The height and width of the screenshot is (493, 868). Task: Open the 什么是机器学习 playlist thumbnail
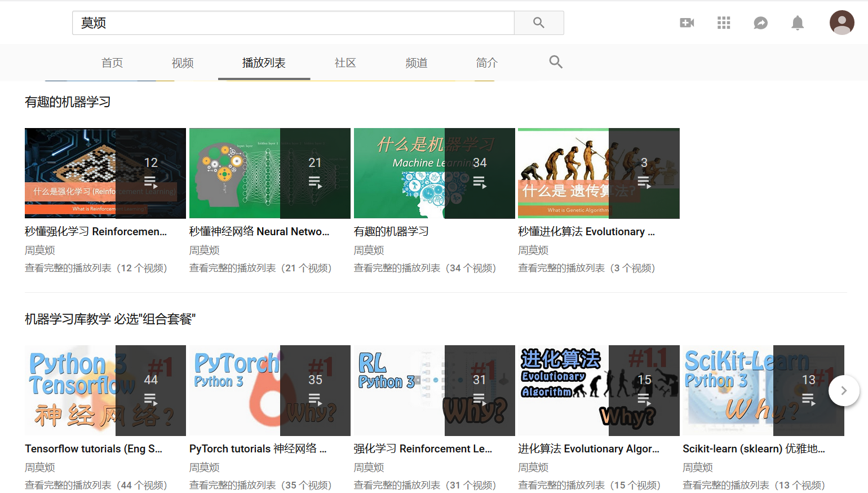click(435, 173)
